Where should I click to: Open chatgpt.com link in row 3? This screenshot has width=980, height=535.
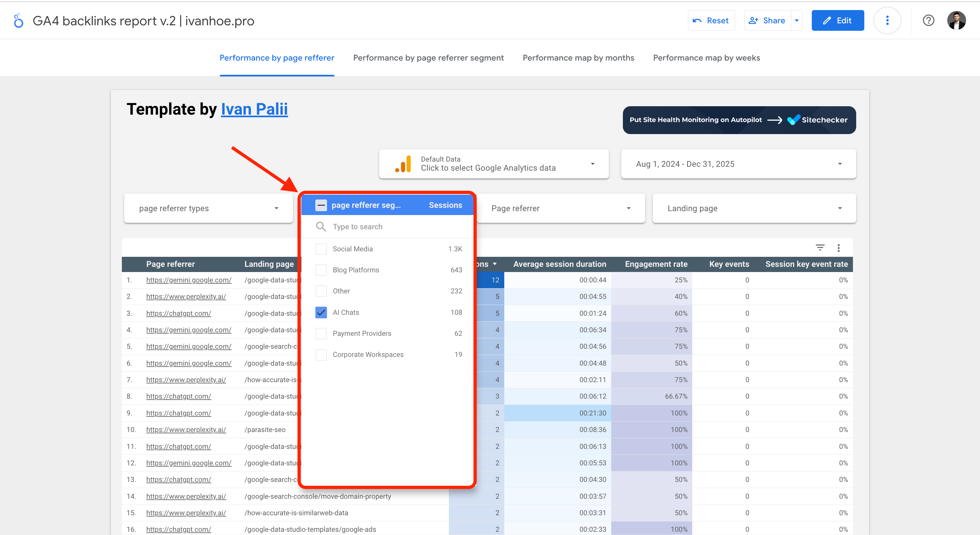tap(179, 313)
